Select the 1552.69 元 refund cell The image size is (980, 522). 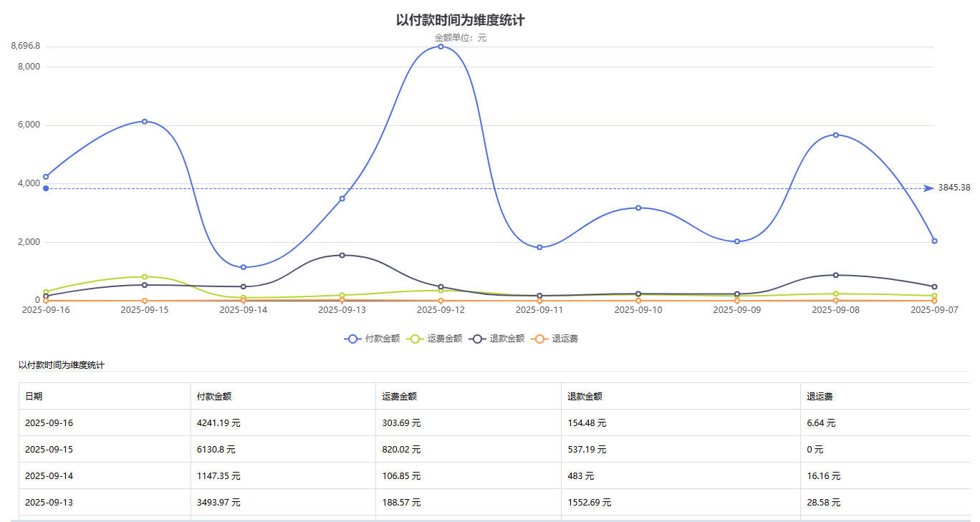point(589,503)
